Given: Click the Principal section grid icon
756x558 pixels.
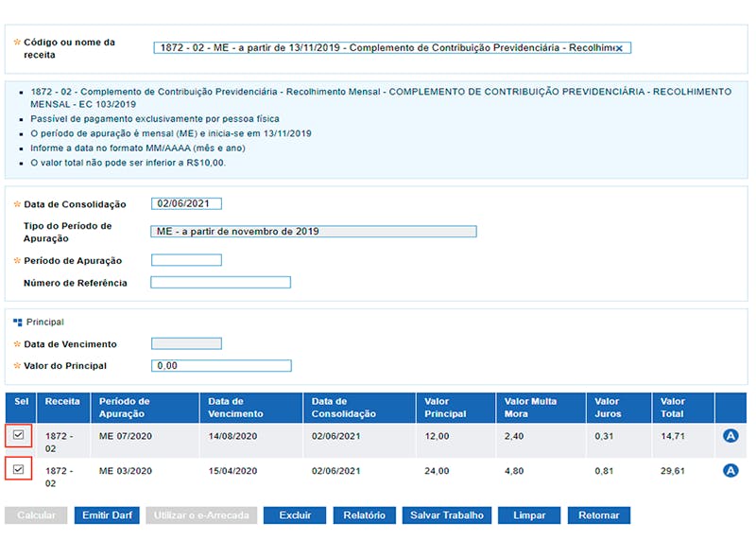Looking at the screenshot, I should click(x=18, y=322).
